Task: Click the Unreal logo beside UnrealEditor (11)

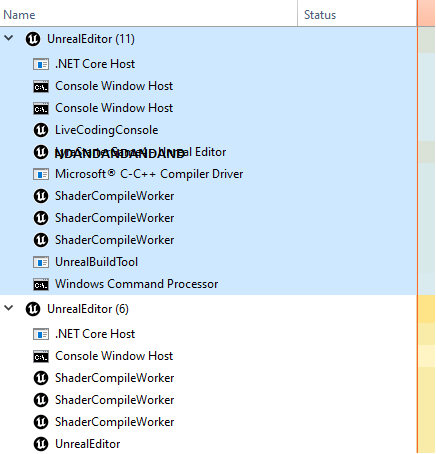Action: coord(33,39)
